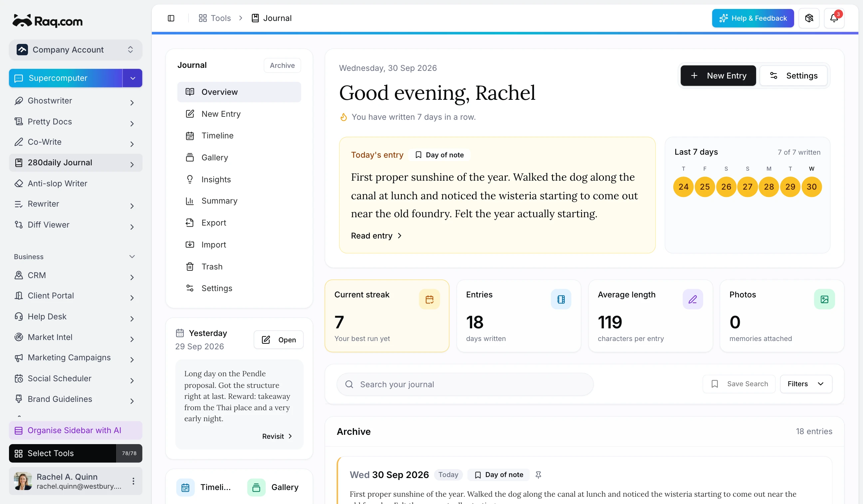This screenshot has width=863, height=504.
Task: Expand the CRM submenu
Action: 132,277
